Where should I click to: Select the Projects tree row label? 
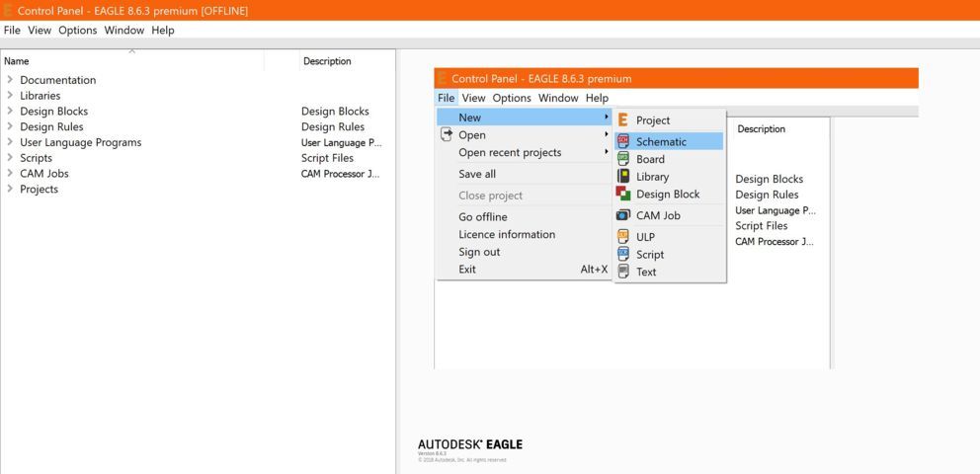[39, 189]
